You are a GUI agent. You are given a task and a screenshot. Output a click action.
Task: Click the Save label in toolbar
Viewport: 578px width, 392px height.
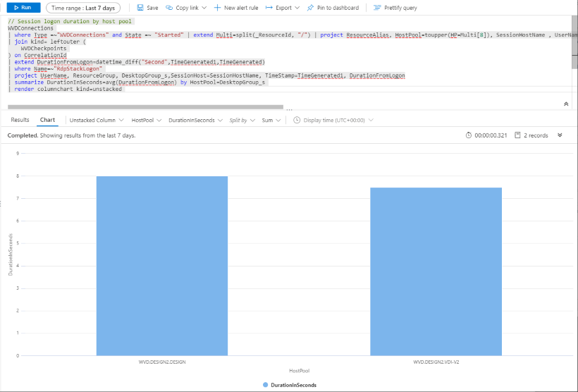click(152, 8)
